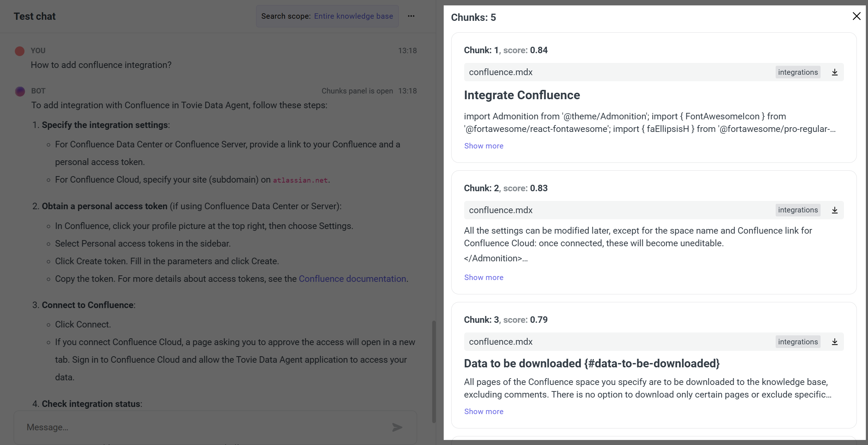The image size is (868, 445).
Task: Expand Chunk 2 with Show more
Action: (484, 277)
